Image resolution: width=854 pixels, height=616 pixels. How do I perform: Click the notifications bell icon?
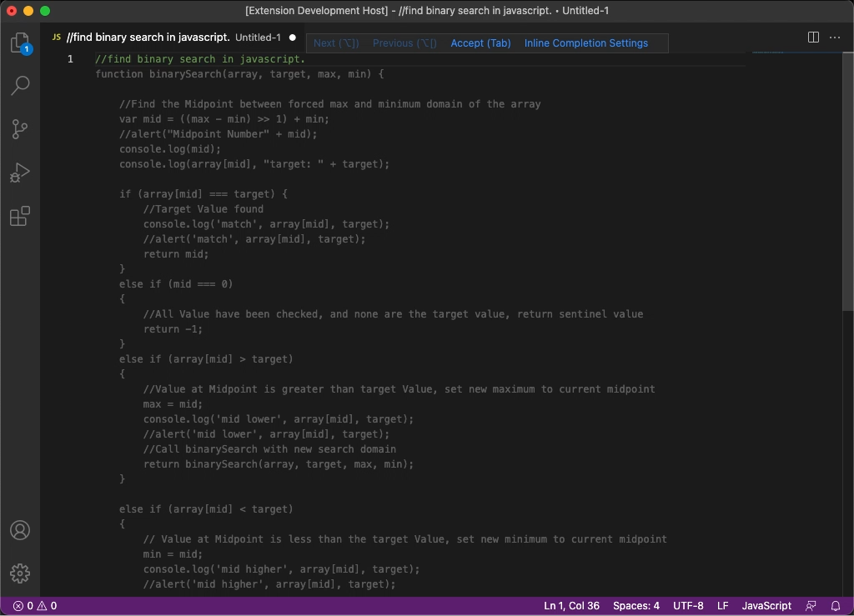835,605
